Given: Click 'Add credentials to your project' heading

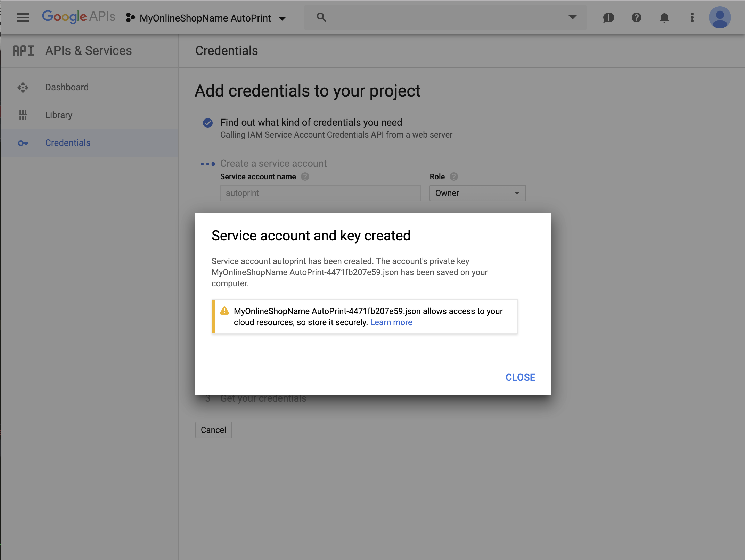Looking at the screenshot, I should point(308,91).
